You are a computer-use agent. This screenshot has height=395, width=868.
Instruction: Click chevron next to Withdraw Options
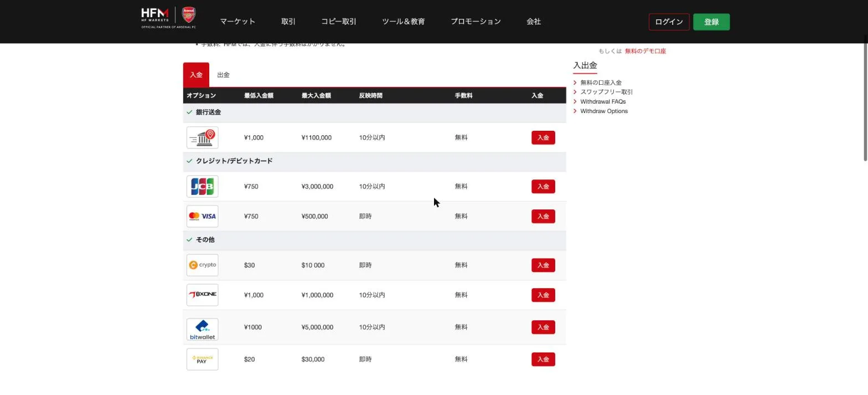pos(575,111)
